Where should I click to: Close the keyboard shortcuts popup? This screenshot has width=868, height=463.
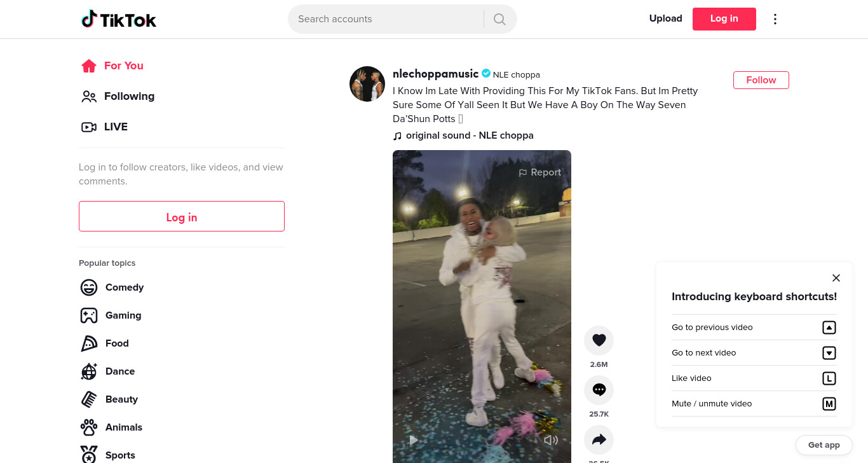[836, 278]
